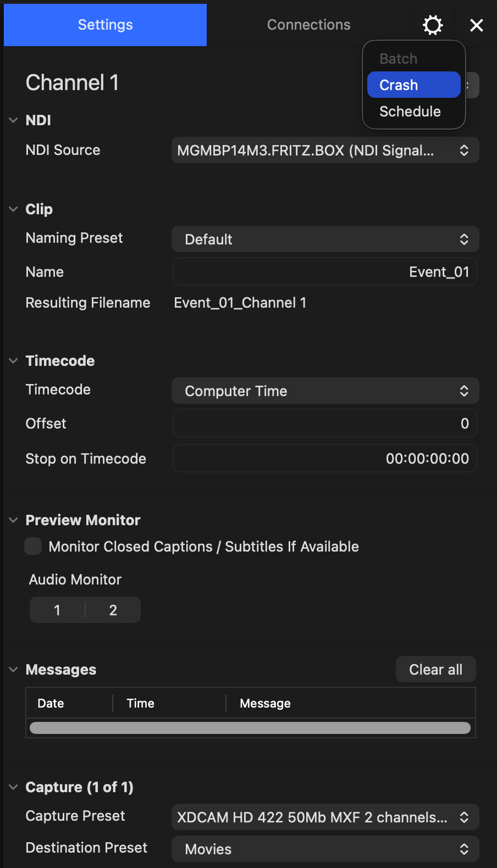Image resolution: width=497 pixels, height=868 pixels.
Task: Collapse the Capture (1 of 1) section
Action: (14, 787)
